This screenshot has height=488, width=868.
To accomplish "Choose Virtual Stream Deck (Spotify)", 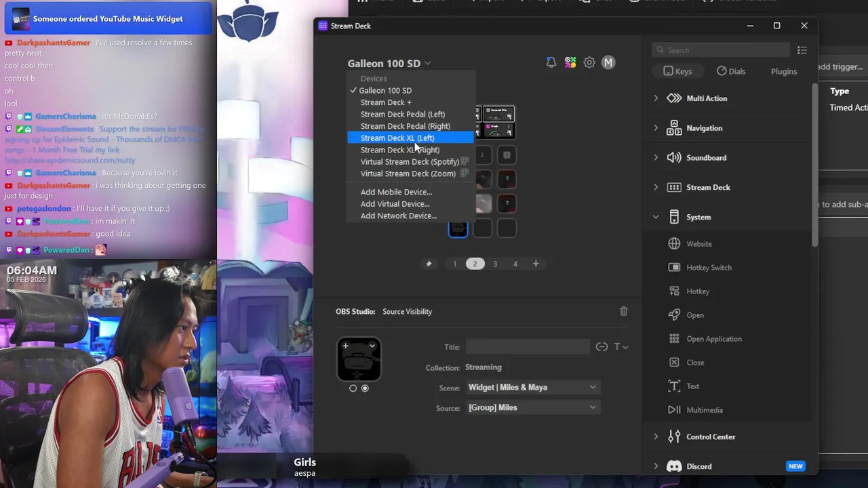I will 410,162.
